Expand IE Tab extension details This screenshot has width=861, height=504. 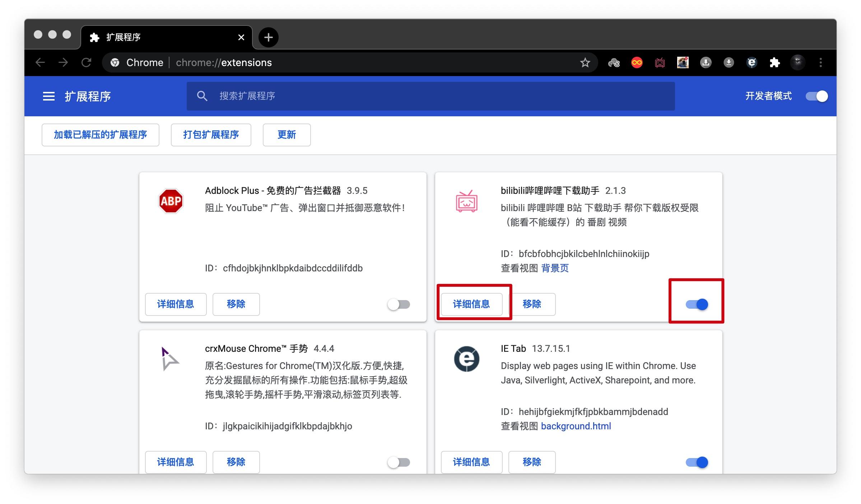click(471, 462)
